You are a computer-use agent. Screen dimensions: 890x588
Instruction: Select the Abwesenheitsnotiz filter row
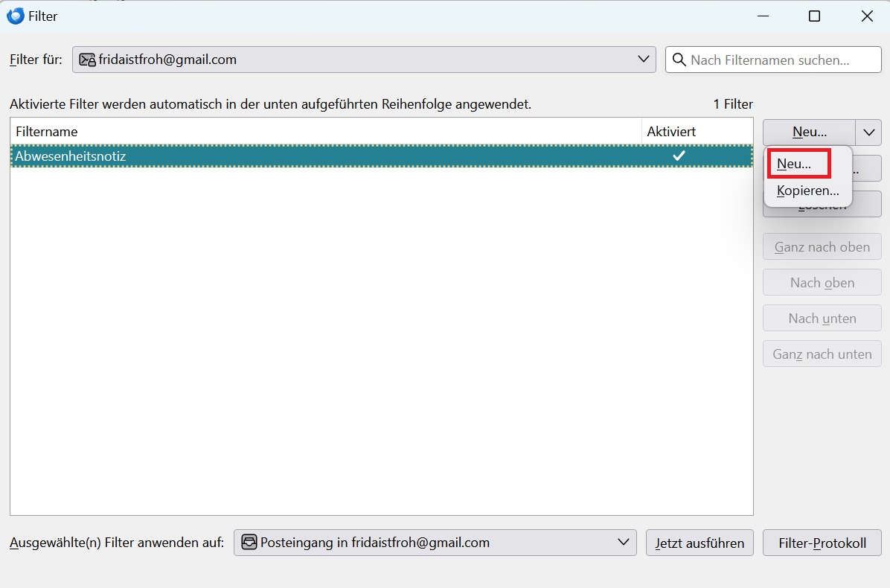[x=298, y=156]
